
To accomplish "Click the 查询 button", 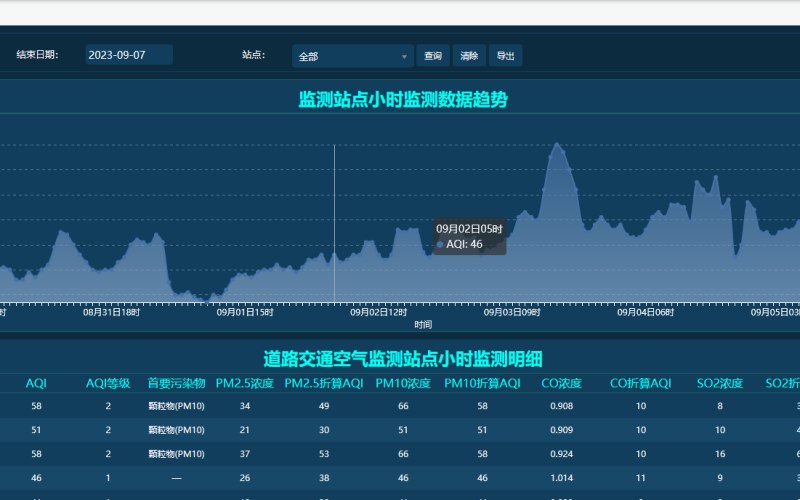I will pos(433,56).
